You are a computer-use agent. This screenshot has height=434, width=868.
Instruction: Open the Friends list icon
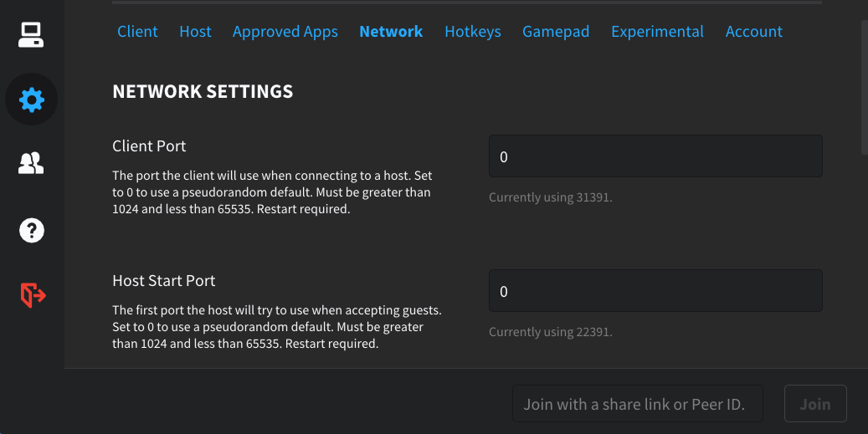(x=31, y=164)
